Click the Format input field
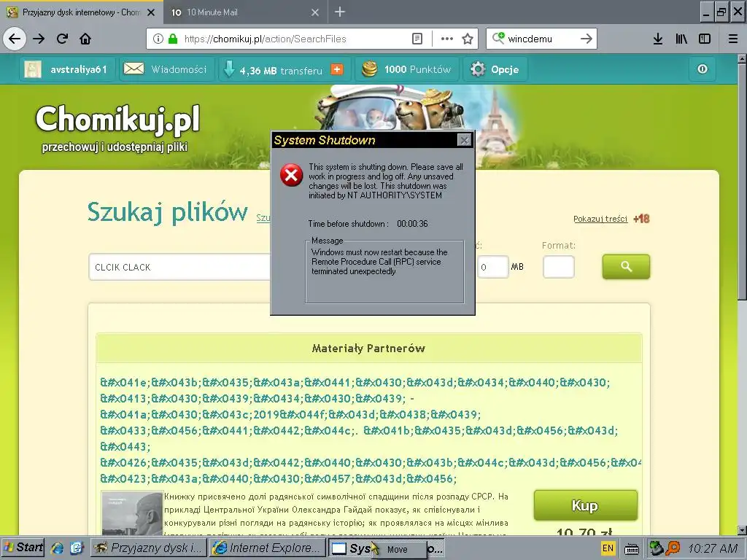The width and height of the screenshot is (747, 560). coord(558,267)
